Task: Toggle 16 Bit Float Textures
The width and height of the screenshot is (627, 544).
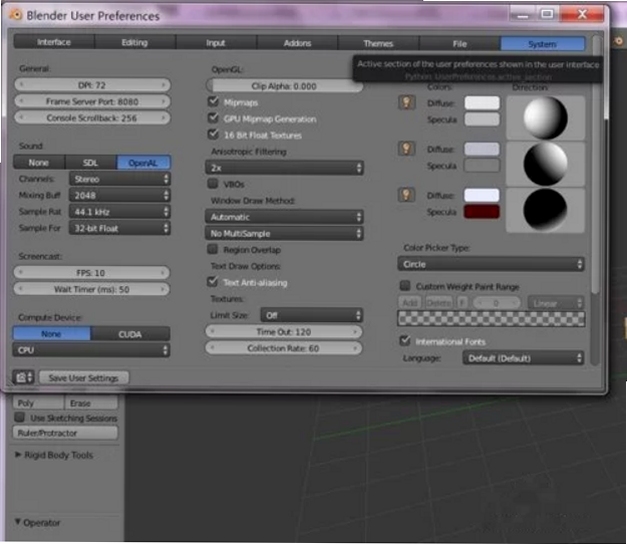Action: (x=213, y=134)
